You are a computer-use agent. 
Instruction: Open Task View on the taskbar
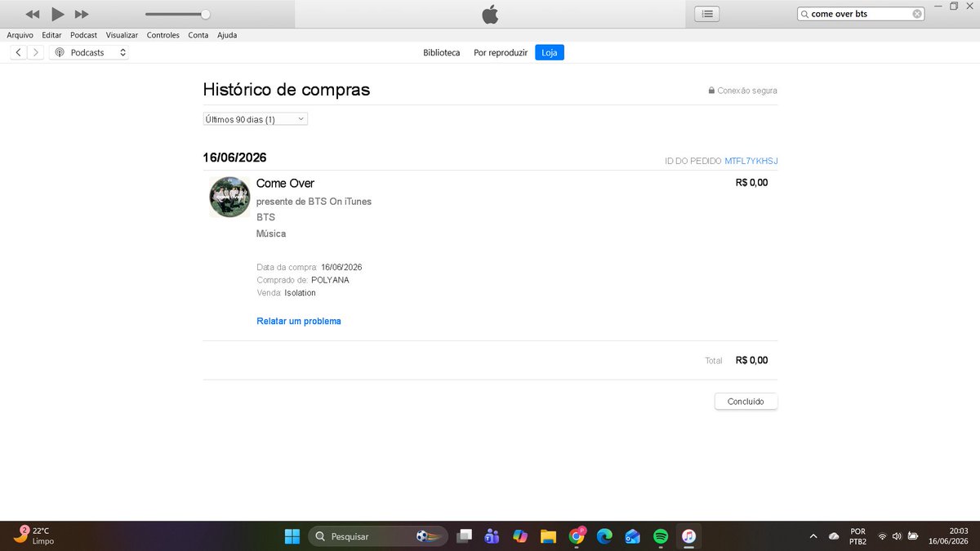464,536
